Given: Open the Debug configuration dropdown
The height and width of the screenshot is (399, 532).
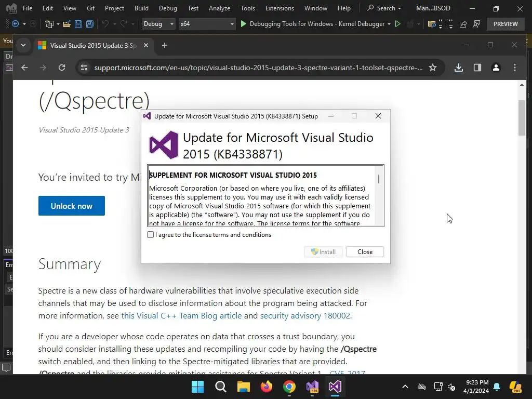Looking at the screenshot, I should tap(158, 24).
